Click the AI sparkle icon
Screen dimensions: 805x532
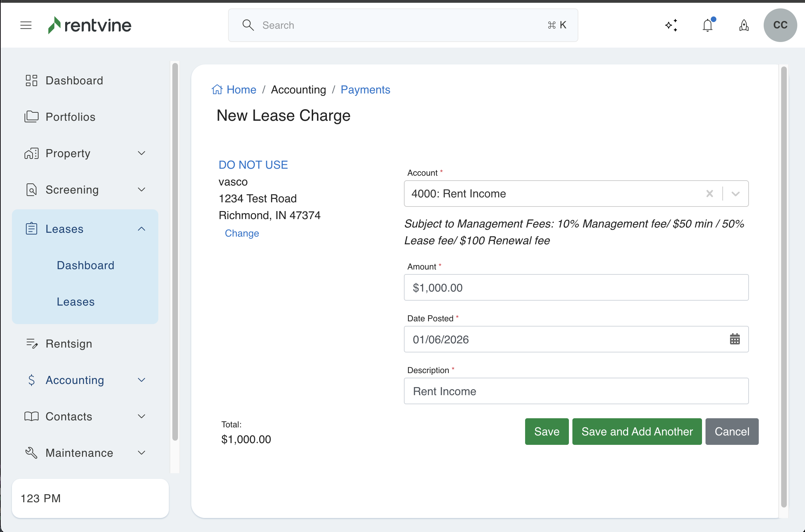671,25
